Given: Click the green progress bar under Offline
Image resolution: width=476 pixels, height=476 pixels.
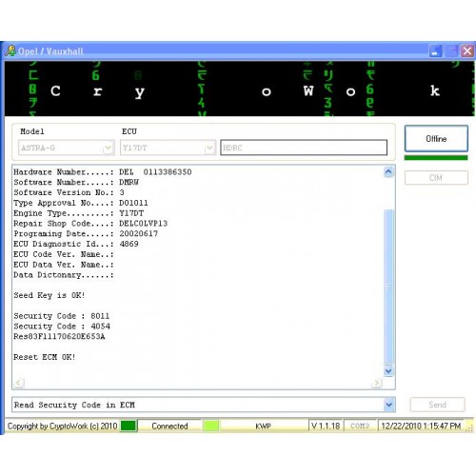Looking at the screenshot, I should (x=436, y=158).
